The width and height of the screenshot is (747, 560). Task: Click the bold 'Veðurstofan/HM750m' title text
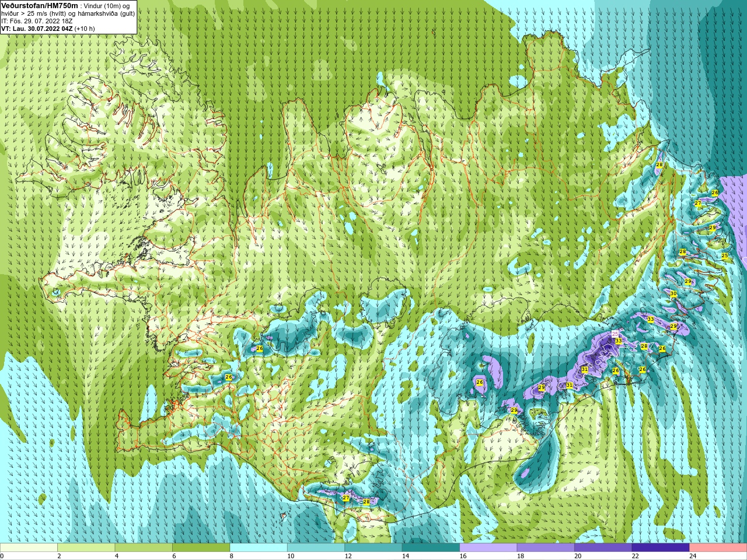(x=40, y=5)
